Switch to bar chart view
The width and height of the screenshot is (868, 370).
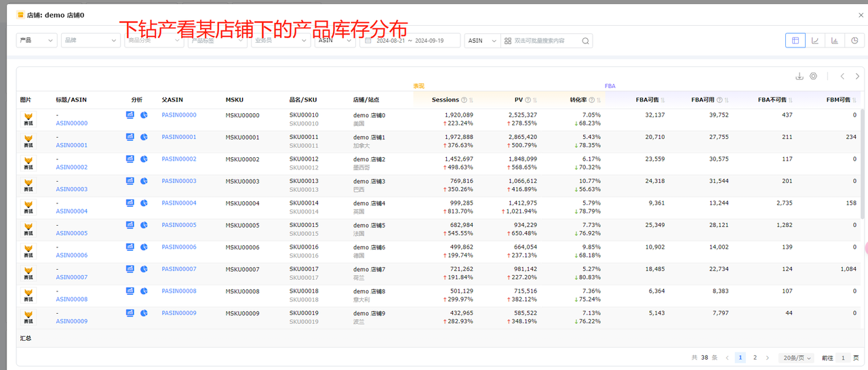click(x=835, y=41)
